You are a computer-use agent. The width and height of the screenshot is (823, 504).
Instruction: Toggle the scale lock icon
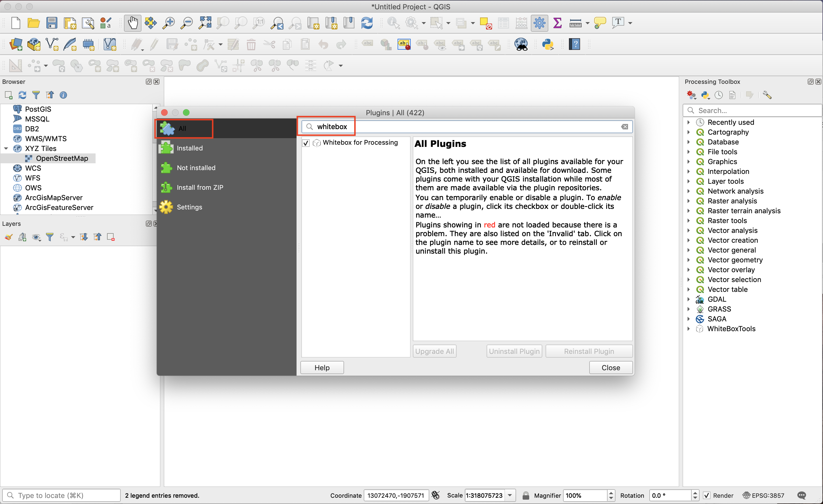(525, 495)
